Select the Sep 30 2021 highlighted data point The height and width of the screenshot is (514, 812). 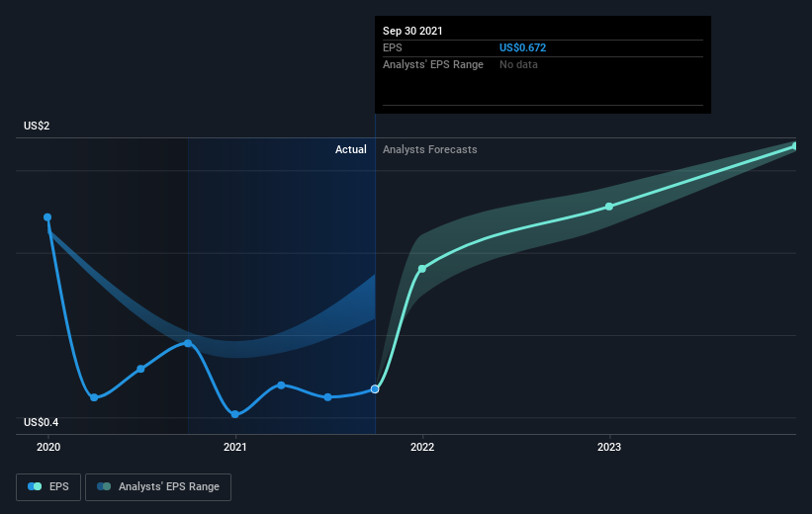click(x=375, y=389)
